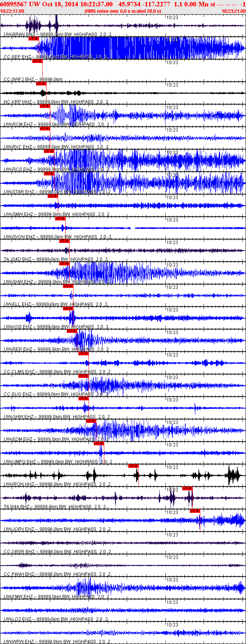Select the UW SMW EHZ station label
Screen dimensions: 246x644
point(56,214)
